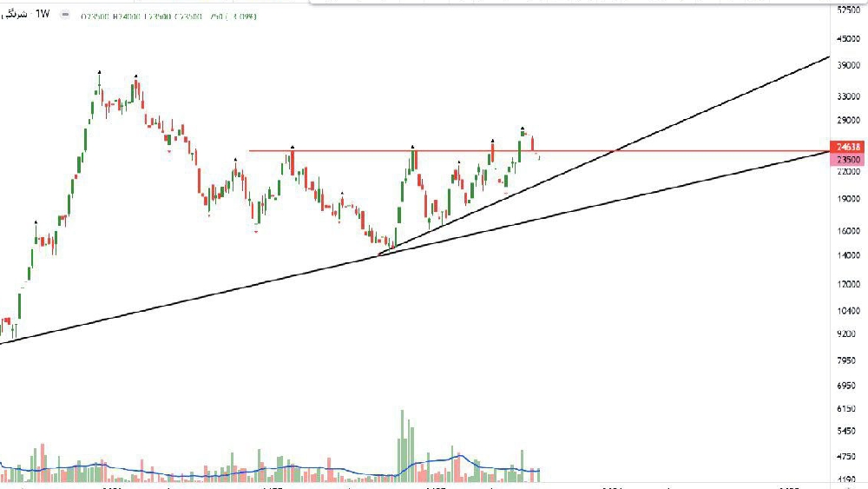Click the 6950 price scale label
This screenshot has width=868, height=489.
(x=847, y=386)
